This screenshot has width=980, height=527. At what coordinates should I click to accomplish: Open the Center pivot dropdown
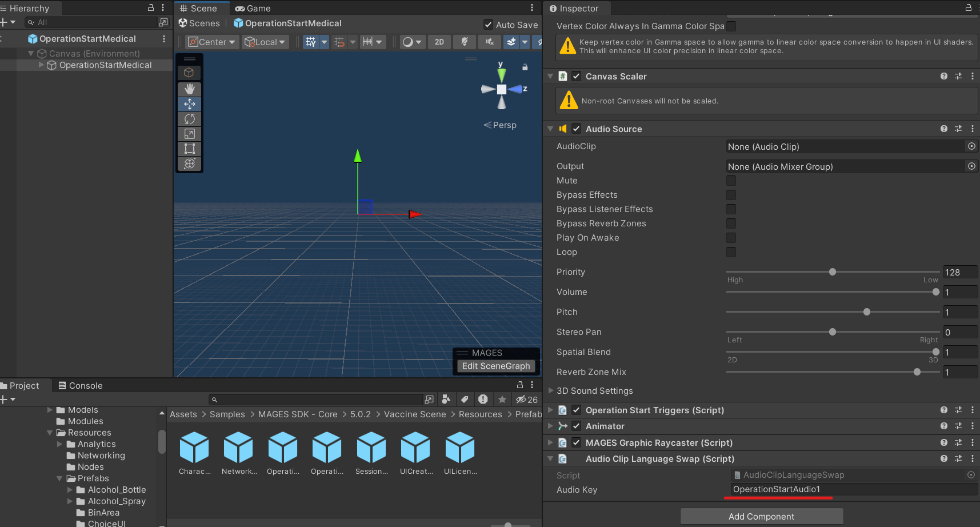[213, 42]
